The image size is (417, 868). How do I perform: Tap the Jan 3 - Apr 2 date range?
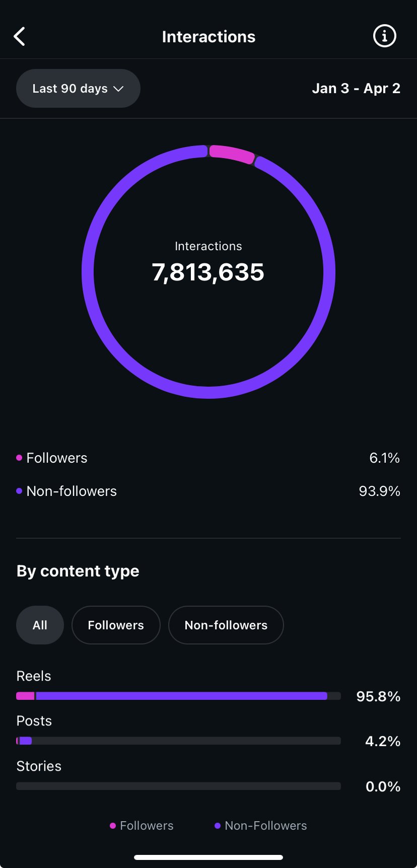356,89
